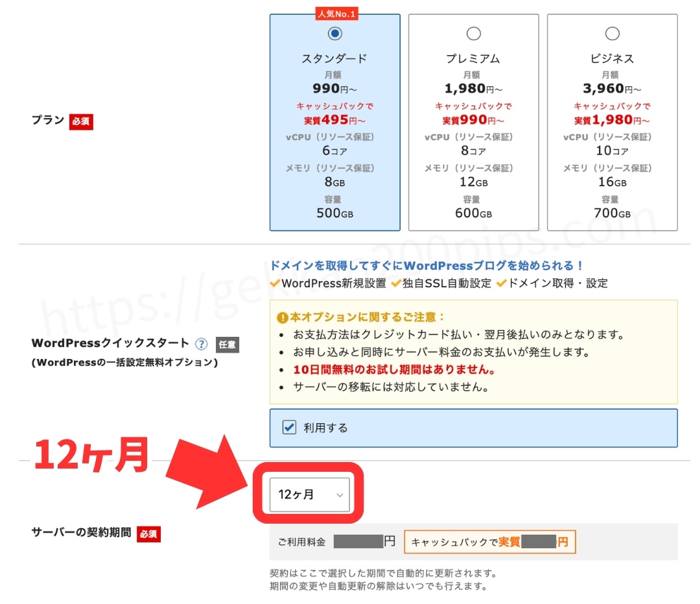Click the 必須 badge next to プラン
Viewport: 700px width, 604px height.
pyautogui.click(x=81, y=121)
